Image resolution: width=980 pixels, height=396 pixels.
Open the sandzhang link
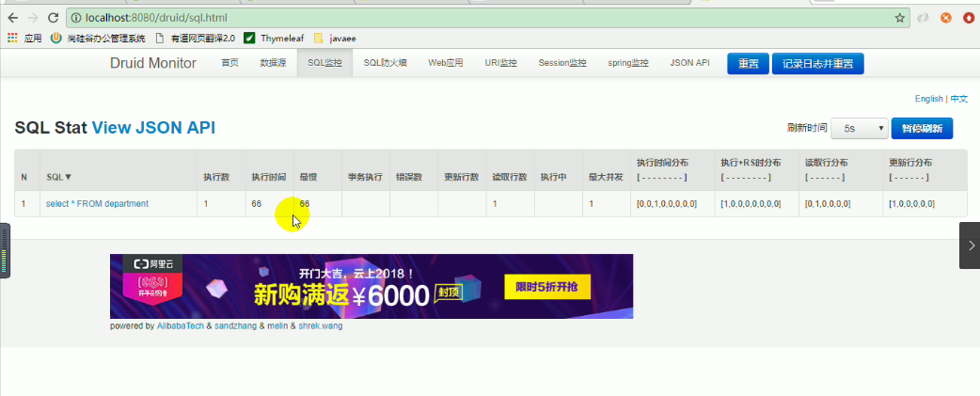236,326
